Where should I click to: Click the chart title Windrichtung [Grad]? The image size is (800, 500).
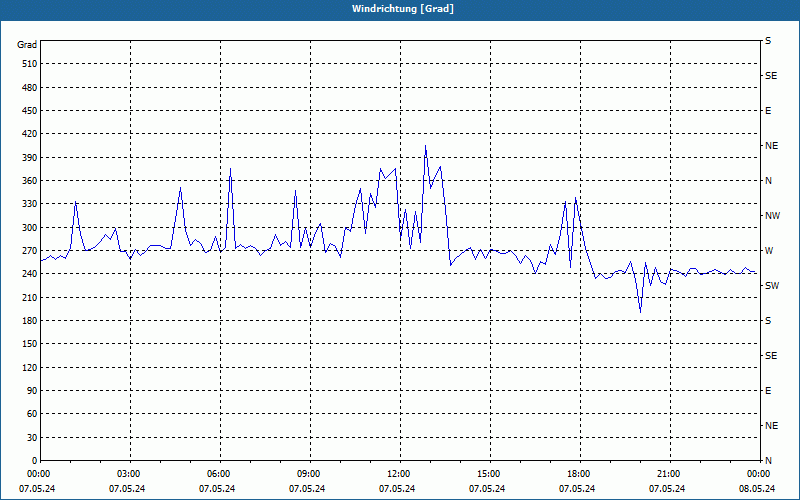(403, 9)
